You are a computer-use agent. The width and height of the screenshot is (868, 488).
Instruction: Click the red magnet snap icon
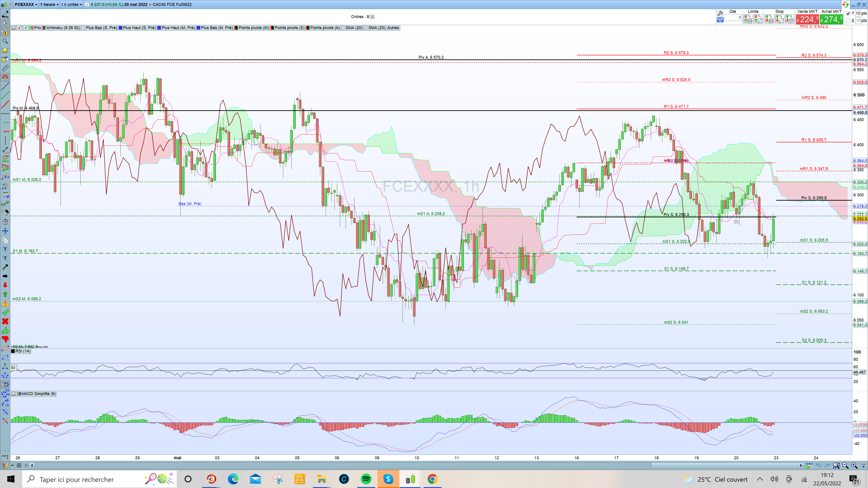coord(5,77)
